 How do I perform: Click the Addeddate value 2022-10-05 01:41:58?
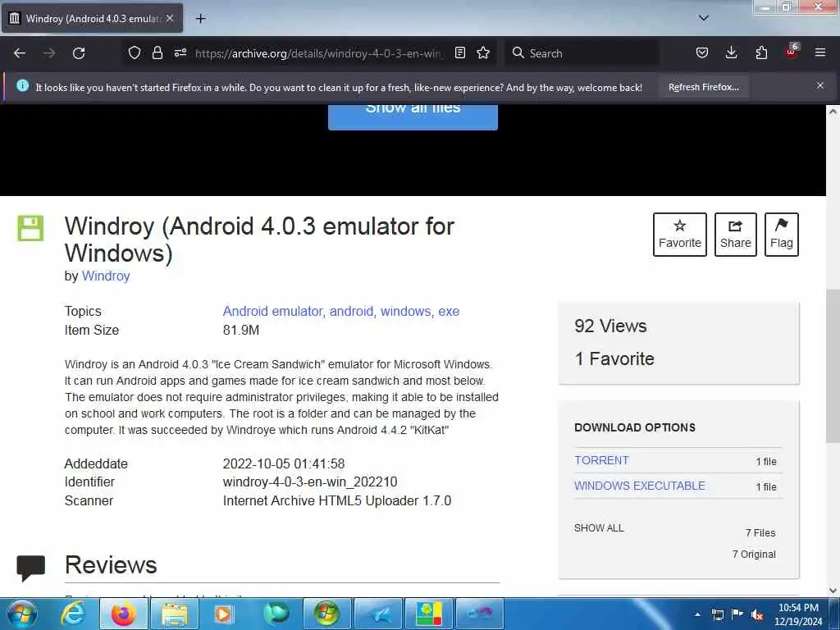(x=284, y=463)
